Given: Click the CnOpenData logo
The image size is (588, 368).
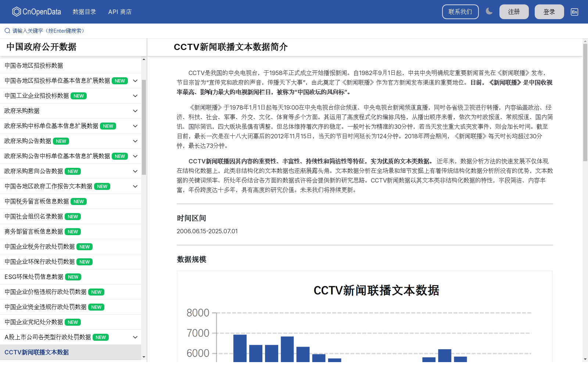Looking at the screenshot, I should [36, 12].
